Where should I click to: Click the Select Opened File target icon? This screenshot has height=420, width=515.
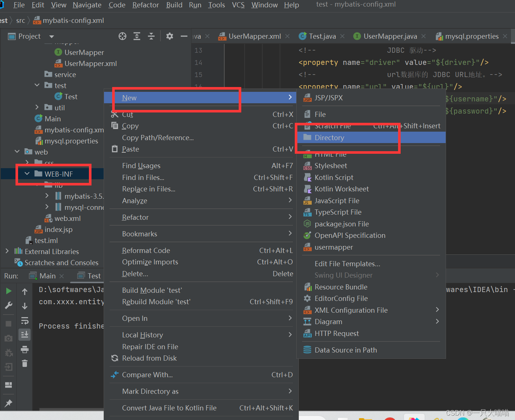122,36
